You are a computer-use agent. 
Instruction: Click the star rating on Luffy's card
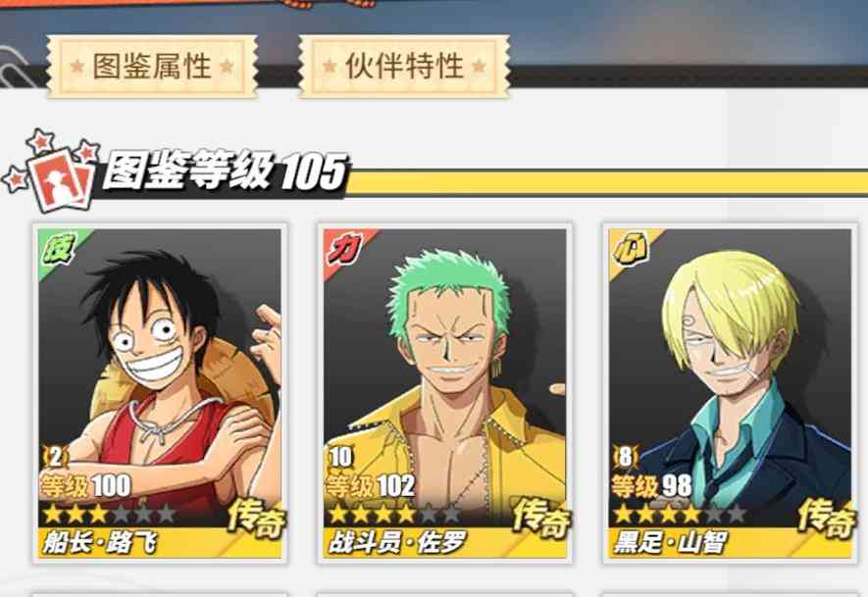(x=110, y=514)
